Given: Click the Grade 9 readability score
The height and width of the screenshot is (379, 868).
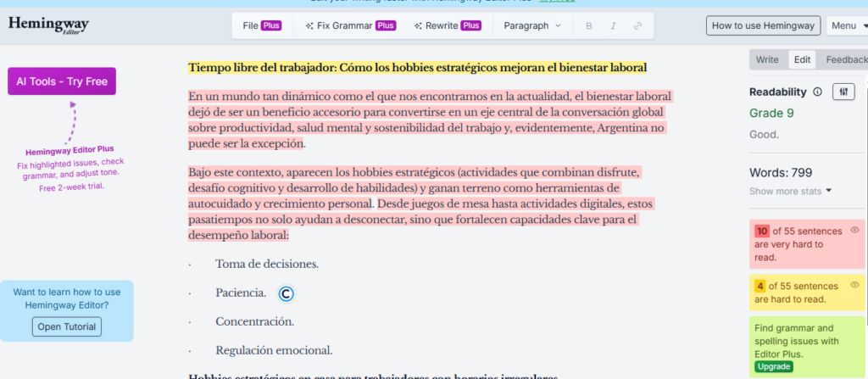Looking at the screenshot, I should (771, 114).
